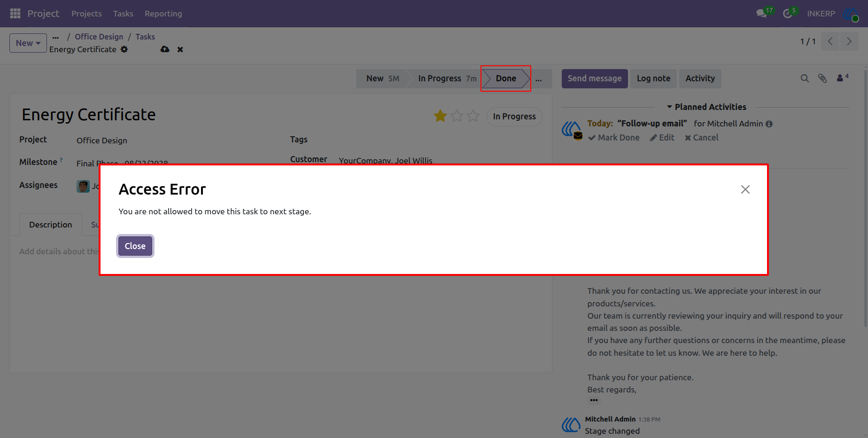Open the apps grid menu icon
Viewport: 868px width, 438px height.
[15, 14]
